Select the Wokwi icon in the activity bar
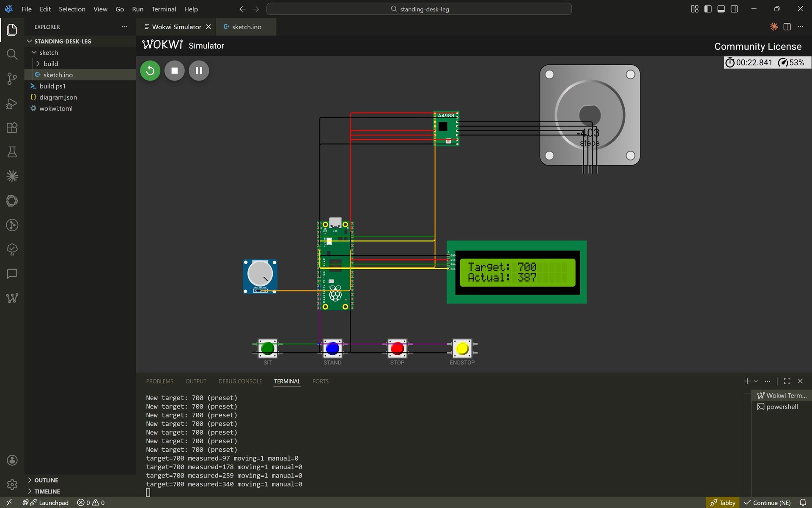 tap(12, 298)
